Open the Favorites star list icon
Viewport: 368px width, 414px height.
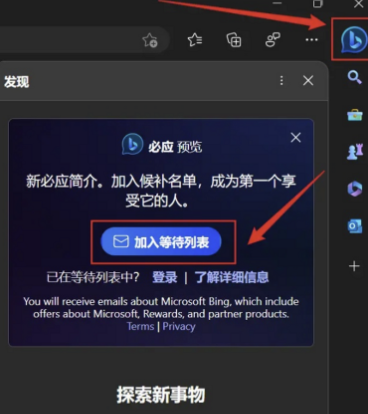(195, 40)
